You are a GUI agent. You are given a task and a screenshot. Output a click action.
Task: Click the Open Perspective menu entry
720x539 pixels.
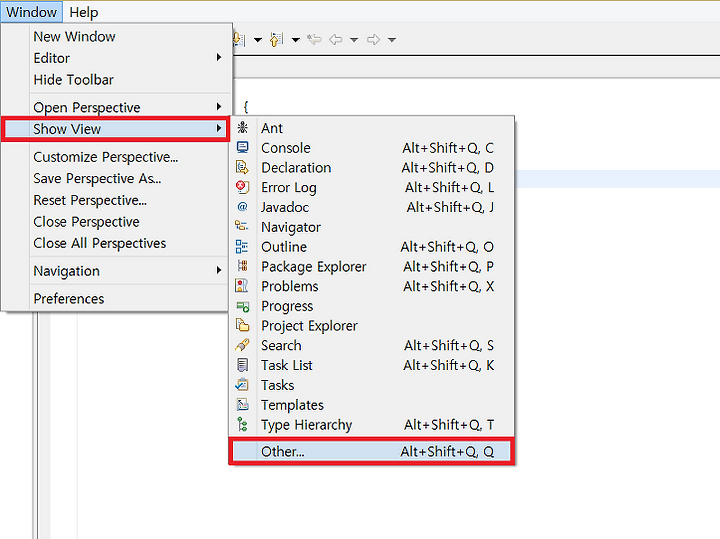116,107
